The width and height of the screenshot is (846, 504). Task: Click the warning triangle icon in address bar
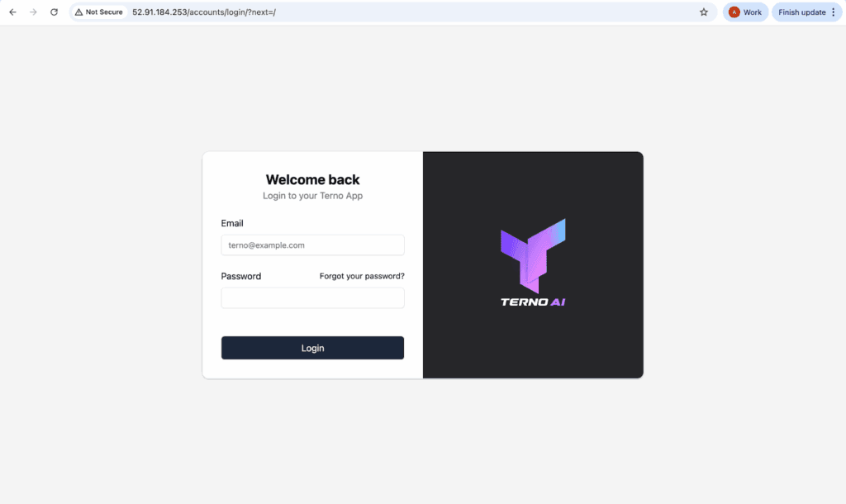pyautogui.click(x=78, y=12)
